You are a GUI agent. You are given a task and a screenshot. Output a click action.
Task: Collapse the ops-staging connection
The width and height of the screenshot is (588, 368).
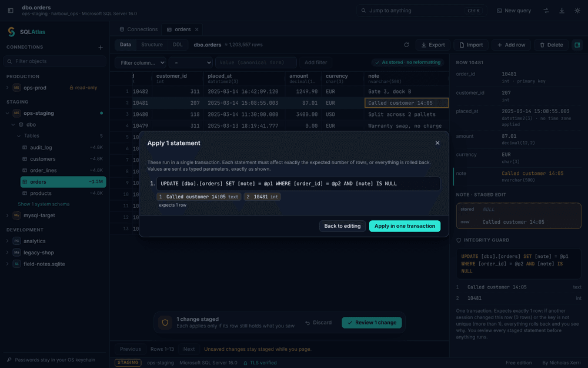tap(7, 113)
